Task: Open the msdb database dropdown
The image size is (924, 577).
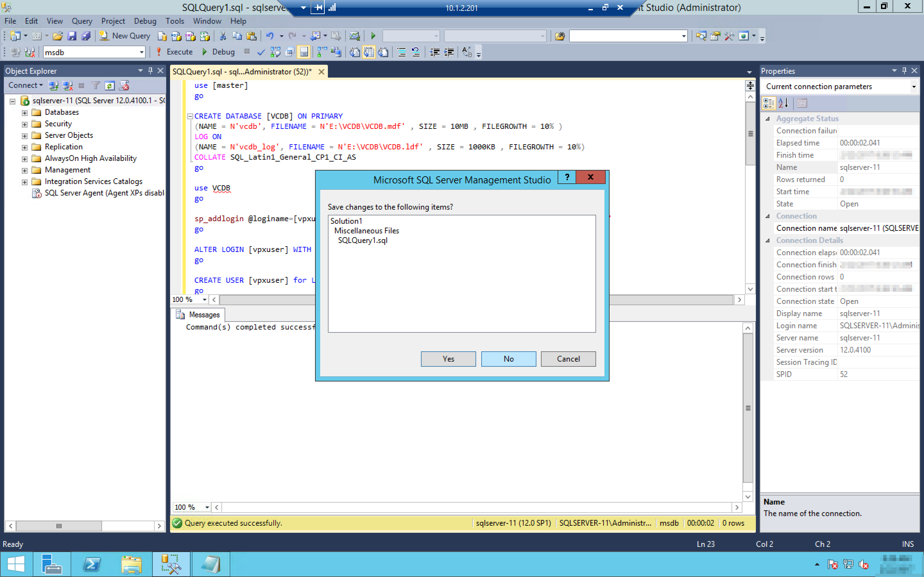Action: pyautogui.click(x=141, y=52)
